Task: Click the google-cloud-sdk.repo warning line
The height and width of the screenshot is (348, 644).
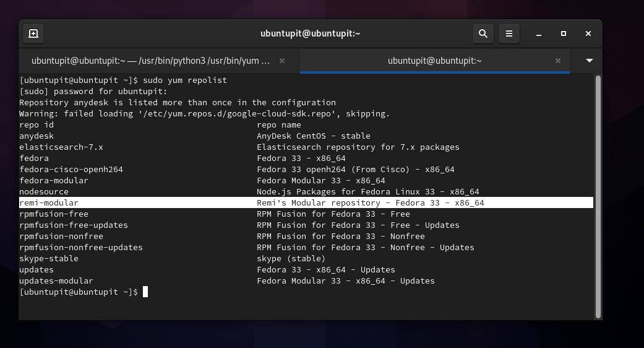Action: coord(204,113)
